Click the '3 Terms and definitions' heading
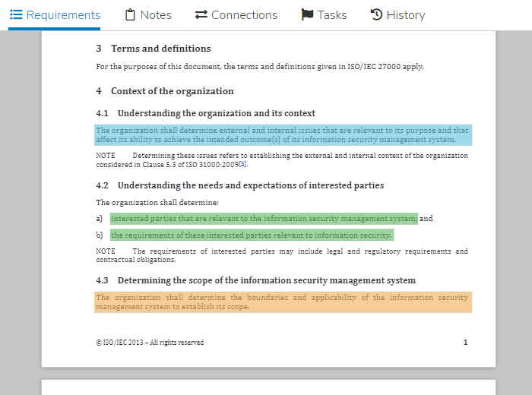 pos(153,49)
